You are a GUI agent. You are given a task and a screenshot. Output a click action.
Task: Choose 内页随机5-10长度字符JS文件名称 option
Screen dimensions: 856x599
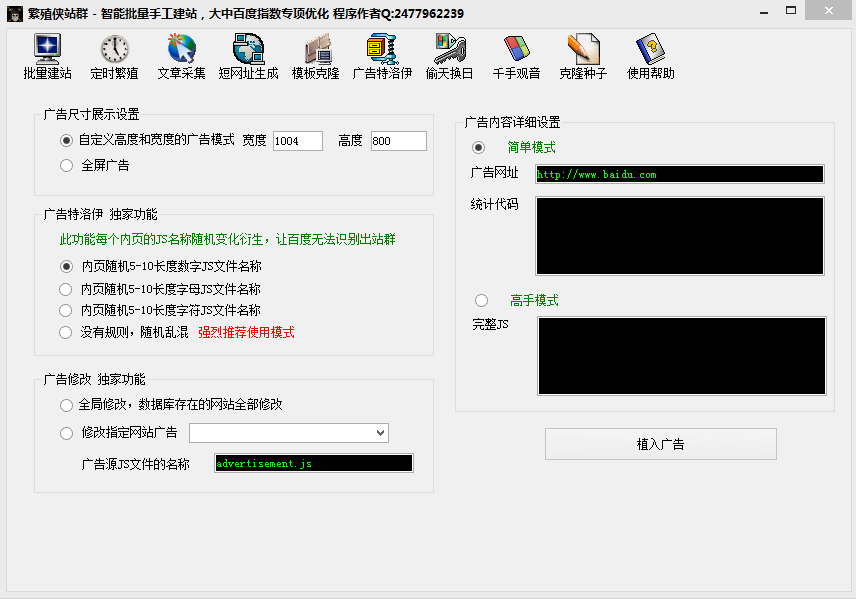tap(66, 311)
